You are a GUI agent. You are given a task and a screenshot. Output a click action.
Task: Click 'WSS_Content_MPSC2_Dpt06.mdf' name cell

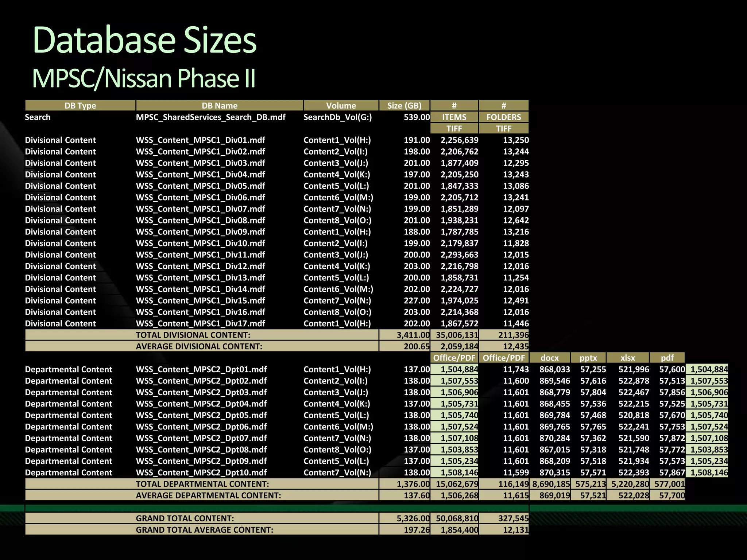pyautogui.click(x=201, y=427)
